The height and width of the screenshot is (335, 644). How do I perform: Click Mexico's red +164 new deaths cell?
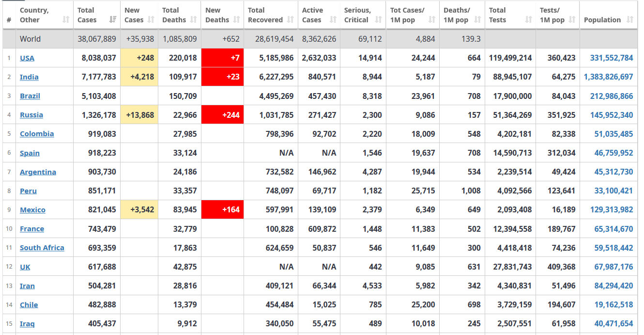pyautogui.click(x=222, y=210)
